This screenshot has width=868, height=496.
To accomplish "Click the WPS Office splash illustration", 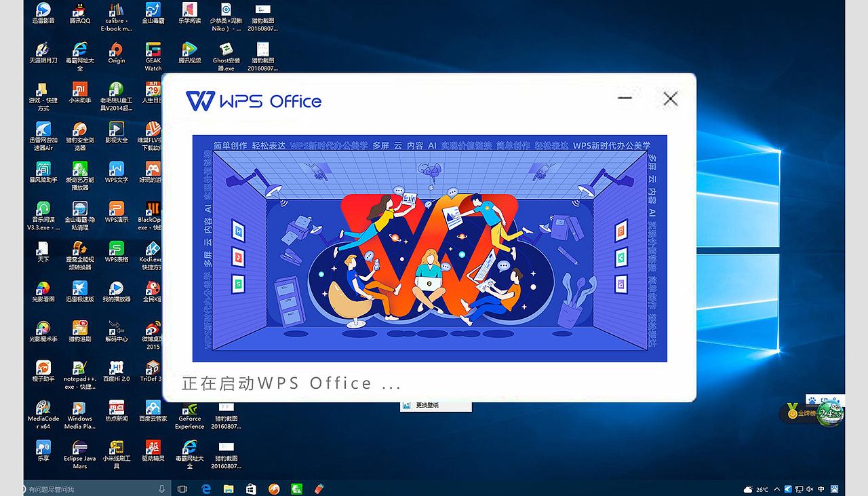I will click(430, 248).
